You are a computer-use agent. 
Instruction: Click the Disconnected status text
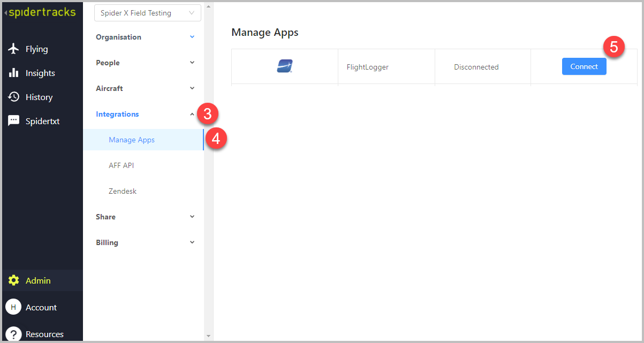click(x=476, y=67)
